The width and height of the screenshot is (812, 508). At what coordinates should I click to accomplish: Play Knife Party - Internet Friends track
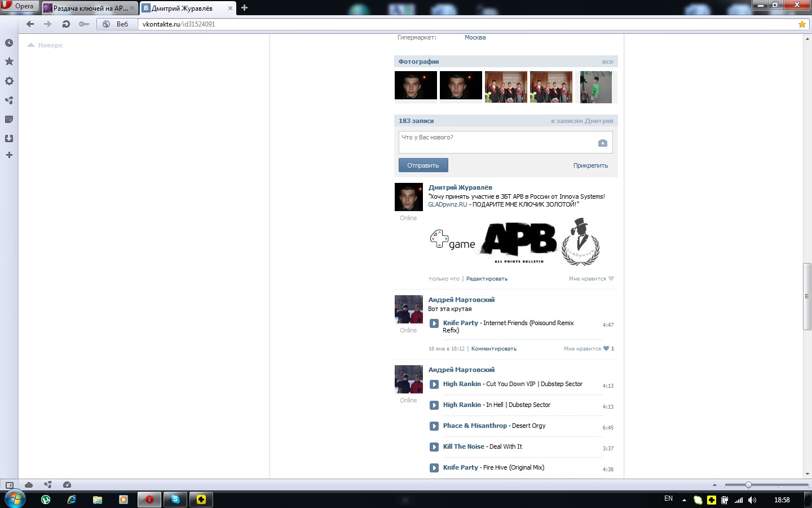[434, 323]
